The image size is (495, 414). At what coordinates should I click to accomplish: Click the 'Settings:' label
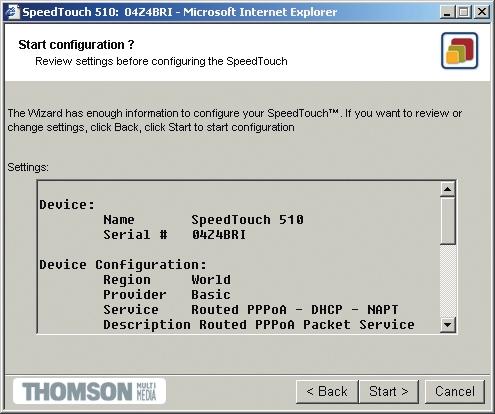pos(28,167)
